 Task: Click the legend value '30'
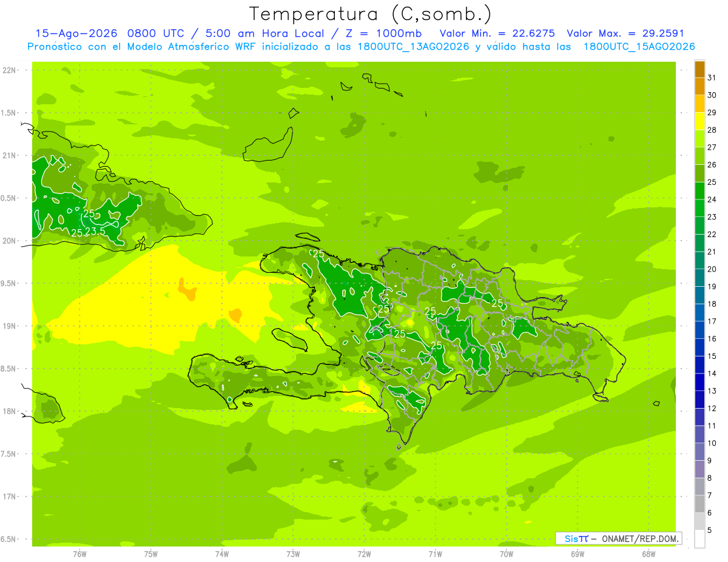[712, 95]
